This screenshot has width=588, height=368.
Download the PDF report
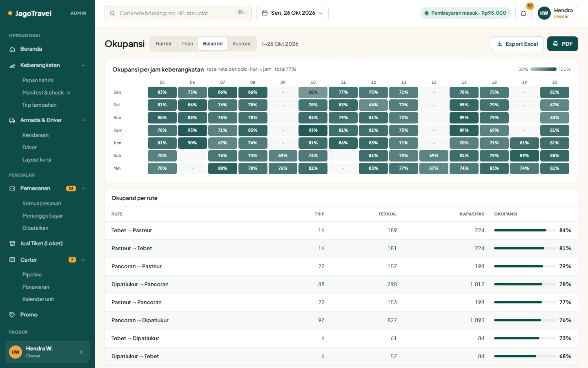click(x=563, y=44)
